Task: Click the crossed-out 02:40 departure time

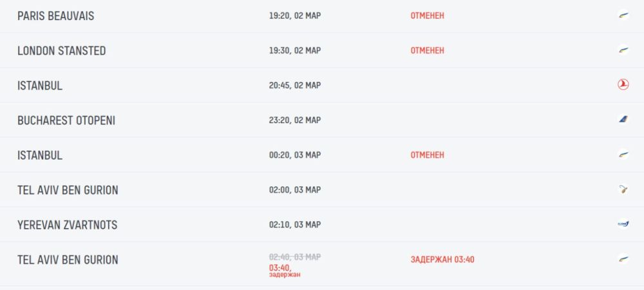Action: [x=294, y=256]
